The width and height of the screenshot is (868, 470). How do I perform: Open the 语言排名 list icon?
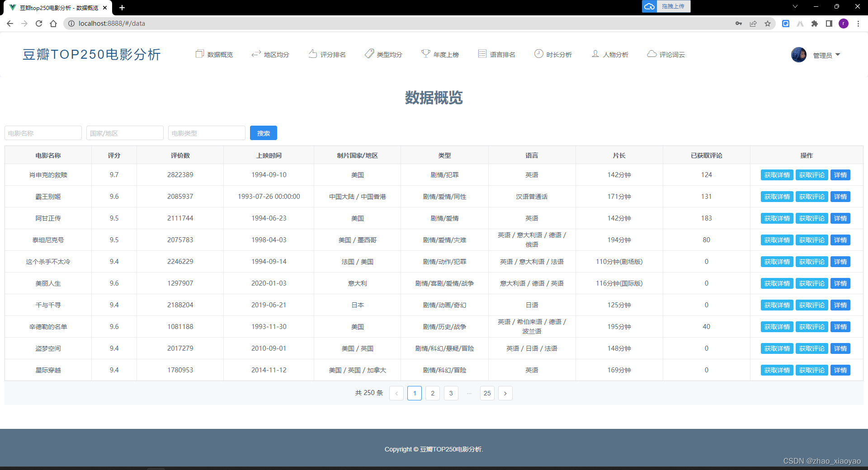pyautogui.click(x=481, y=53)
